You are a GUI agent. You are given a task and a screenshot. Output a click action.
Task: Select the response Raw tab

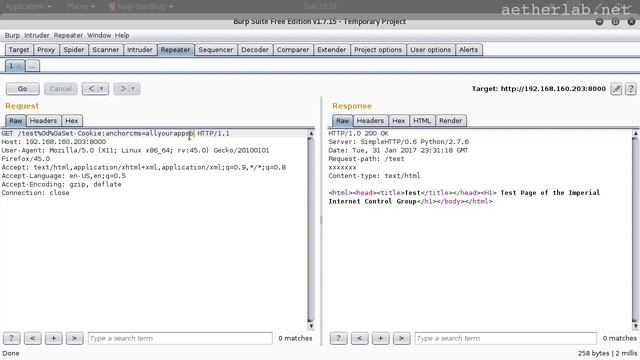pos(342,121)
